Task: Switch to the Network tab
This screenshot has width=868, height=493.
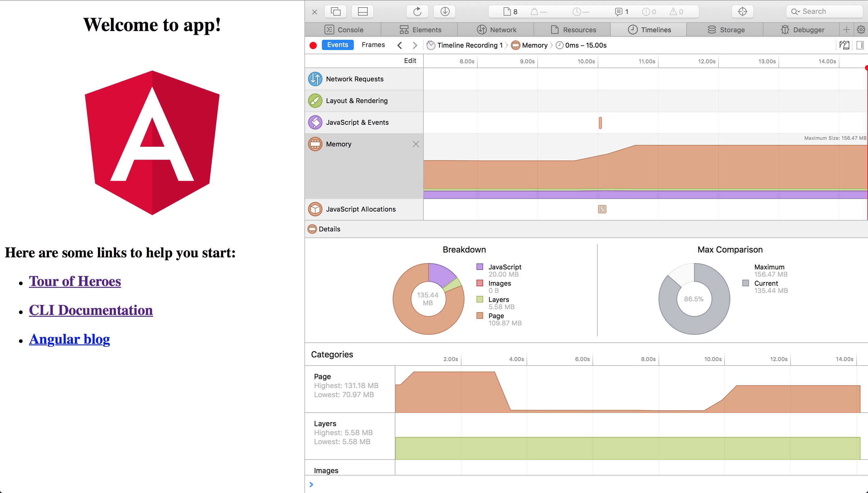Action: click(496, 30)
